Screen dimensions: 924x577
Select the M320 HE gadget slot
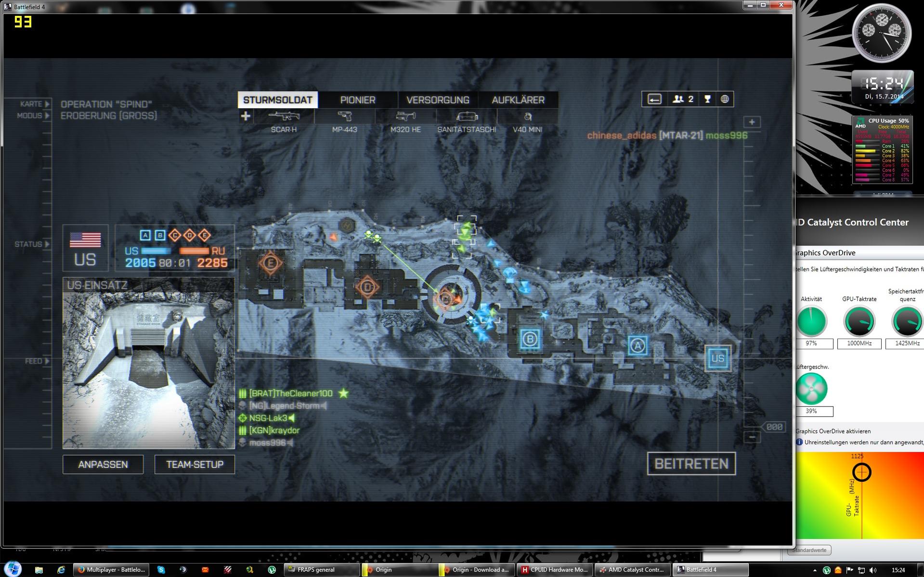pos(405,122)
